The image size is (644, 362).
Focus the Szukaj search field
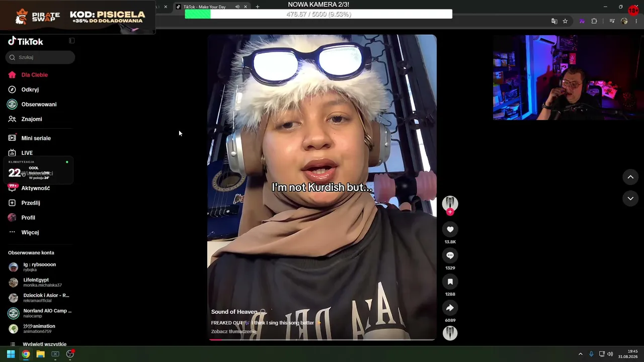40,57
